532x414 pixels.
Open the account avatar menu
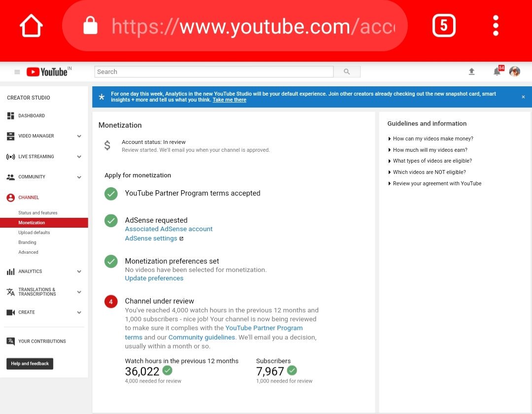click(x=515, y=71)
